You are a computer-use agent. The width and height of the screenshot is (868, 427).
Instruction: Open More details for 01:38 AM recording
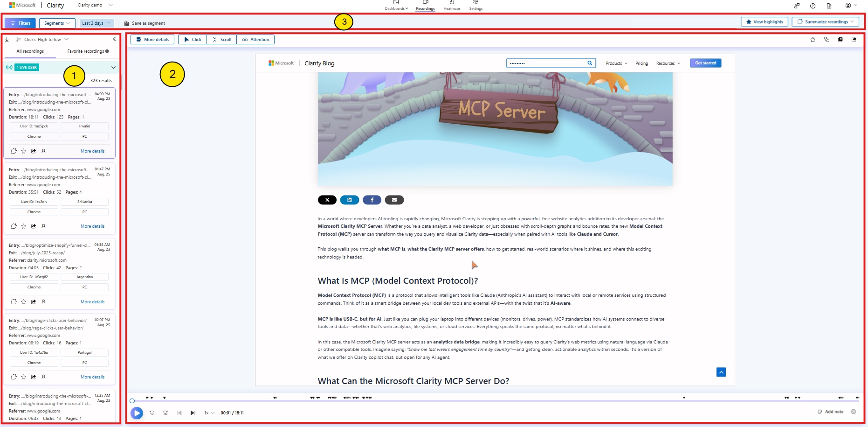point(92,302)
